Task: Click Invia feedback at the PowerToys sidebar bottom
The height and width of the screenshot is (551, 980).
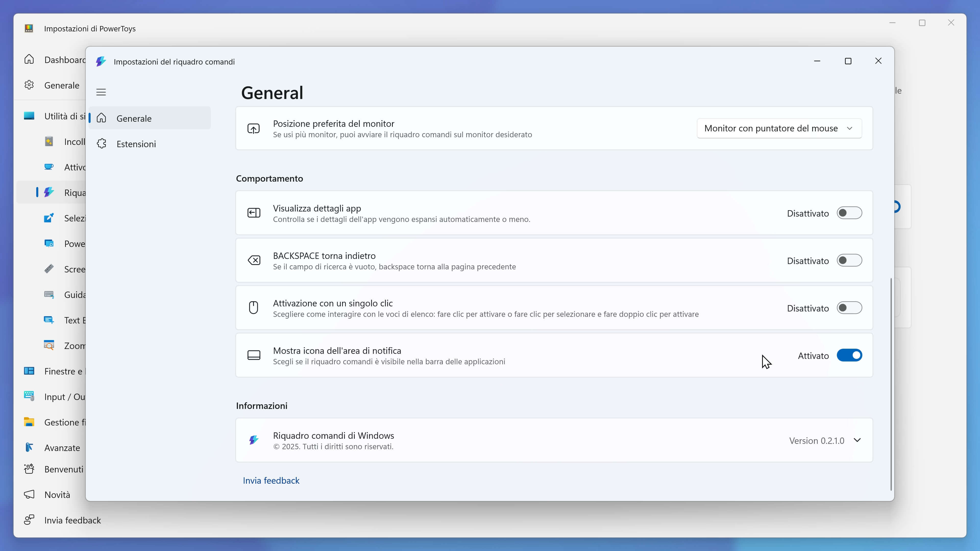Action: point(72,520)
